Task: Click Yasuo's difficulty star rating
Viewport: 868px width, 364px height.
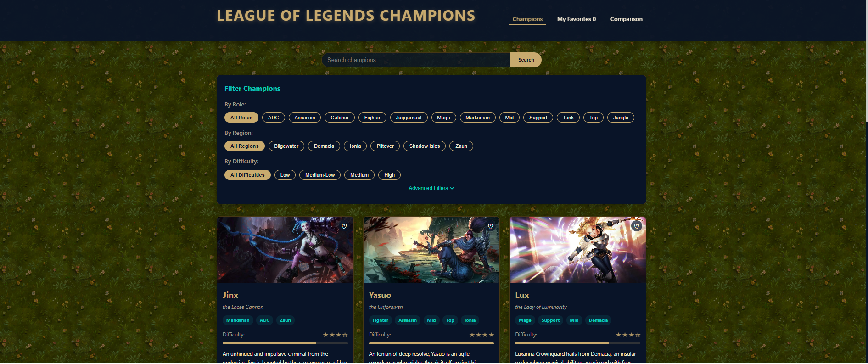Action: click(x=482, y=335)
